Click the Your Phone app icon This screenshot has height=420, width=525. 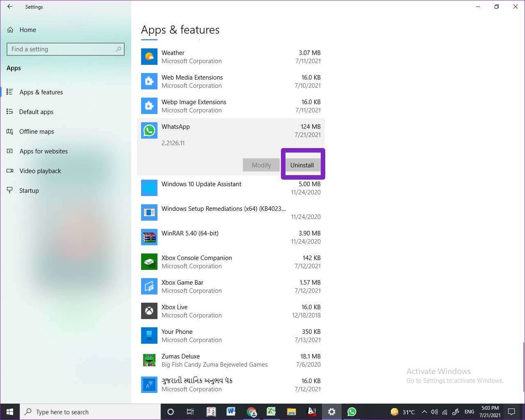click(x=149, y=336)
